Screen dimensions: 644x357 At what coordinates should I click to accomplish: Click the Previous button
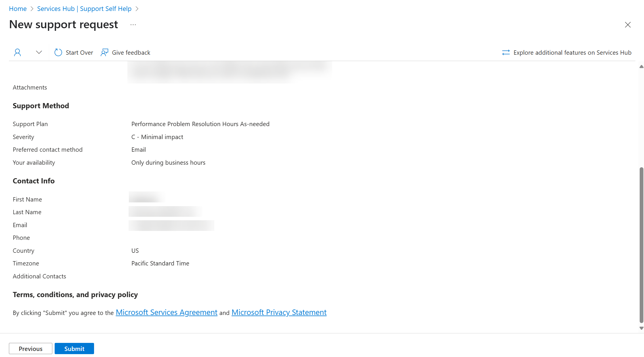[x=30, y=349]
